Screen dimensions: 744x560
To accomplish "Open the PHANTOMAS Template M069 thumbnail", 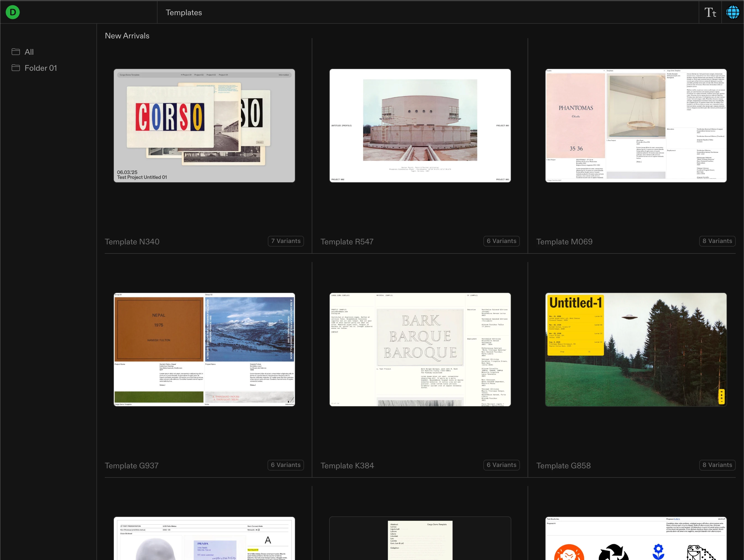I will click(636, 126).
